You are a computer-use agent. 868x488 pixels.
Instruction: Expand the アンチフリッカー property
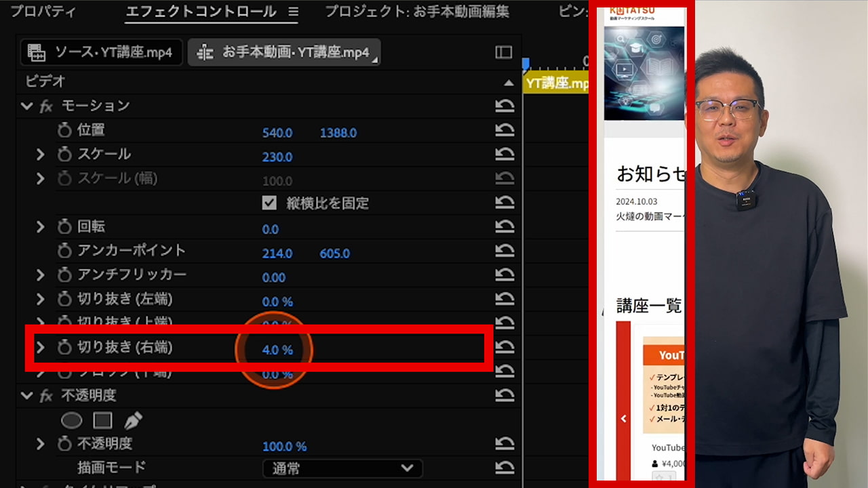click(40, 275)
